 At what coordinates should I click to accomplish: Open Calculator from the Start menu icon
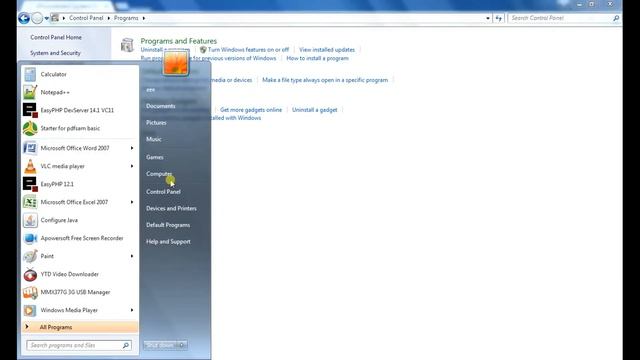pyautogui.click(x=30, y=74)
